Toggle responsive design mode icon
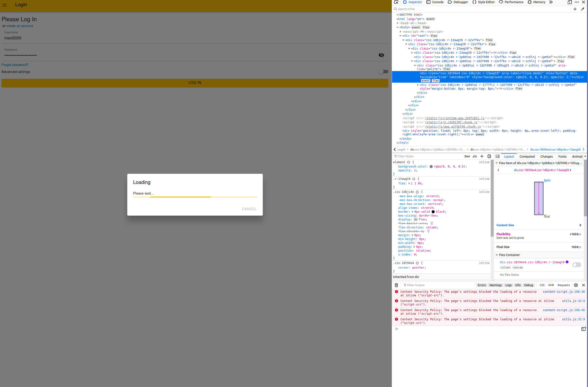Screen dimensions: 588x387 [x=569, y=2]
